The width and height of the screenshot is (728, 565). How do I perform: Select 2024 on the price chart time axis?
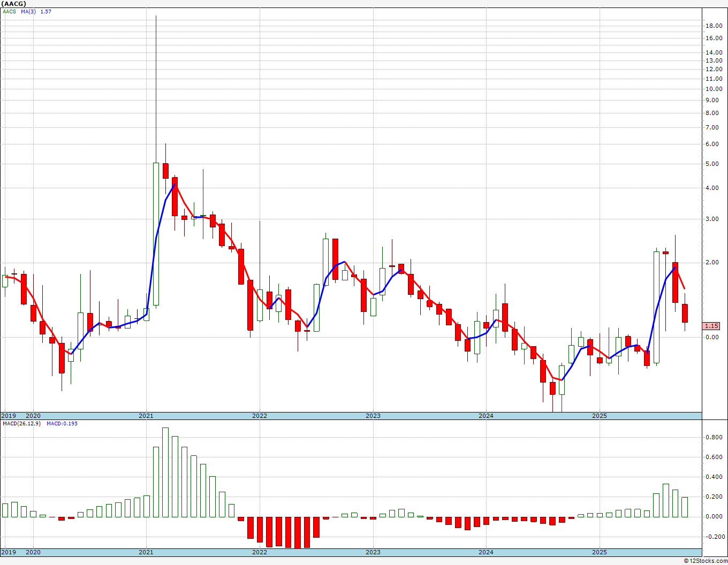486,416
